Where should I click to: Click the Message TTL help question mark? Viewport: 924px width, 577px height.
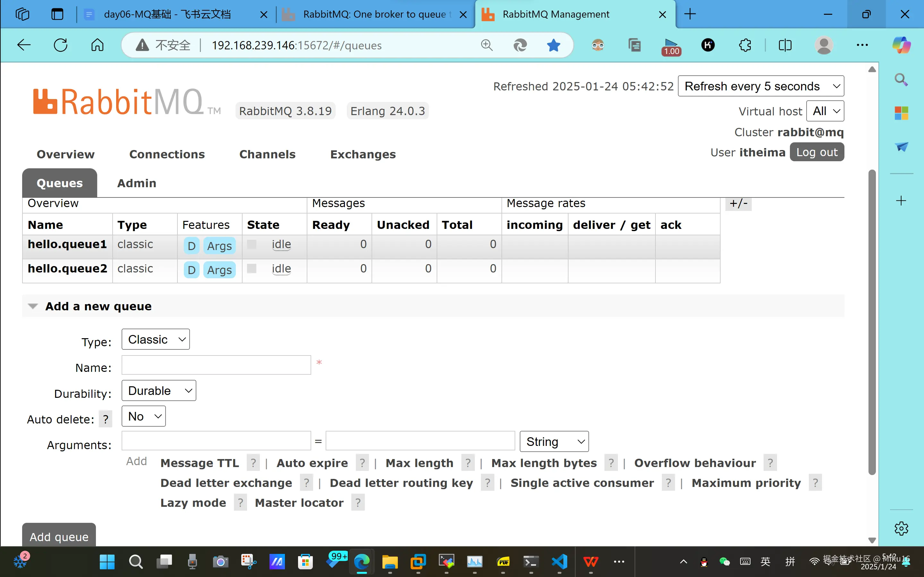tap(253, 463)
